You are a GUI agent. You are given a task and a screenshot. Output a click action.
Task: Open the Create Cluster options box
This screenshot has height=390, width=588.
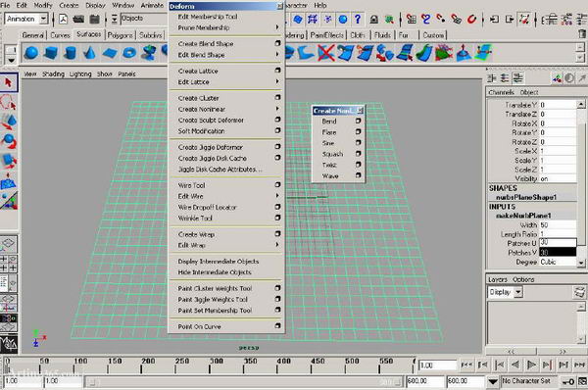click(x=277, y=98)
